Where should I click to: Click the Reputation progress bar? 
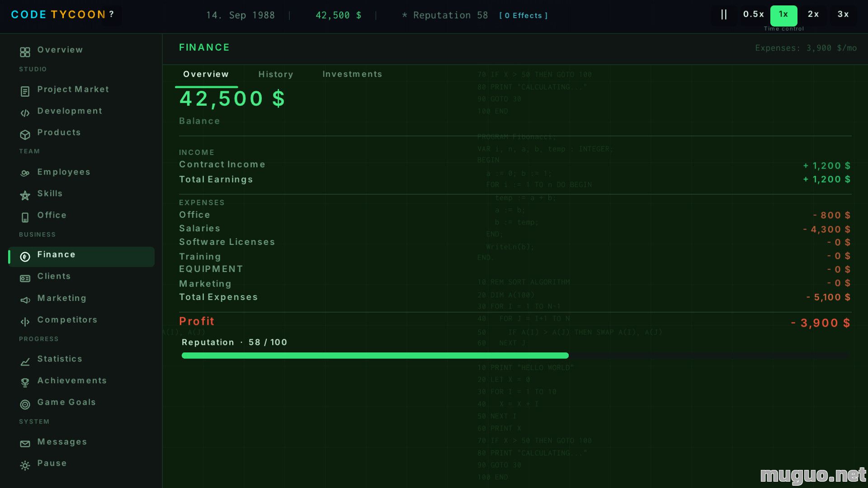pyautogui.click(x=516, y=356)
